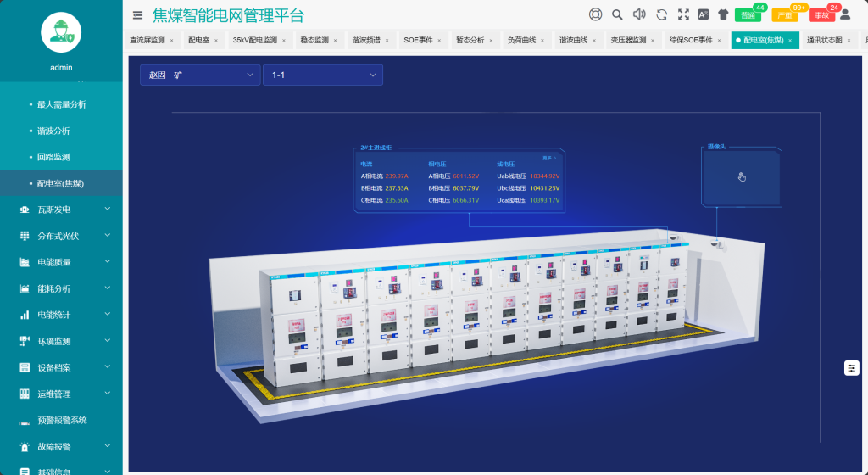
Task: Open the settings slider icon on right edge
Action: coord(851,367)
